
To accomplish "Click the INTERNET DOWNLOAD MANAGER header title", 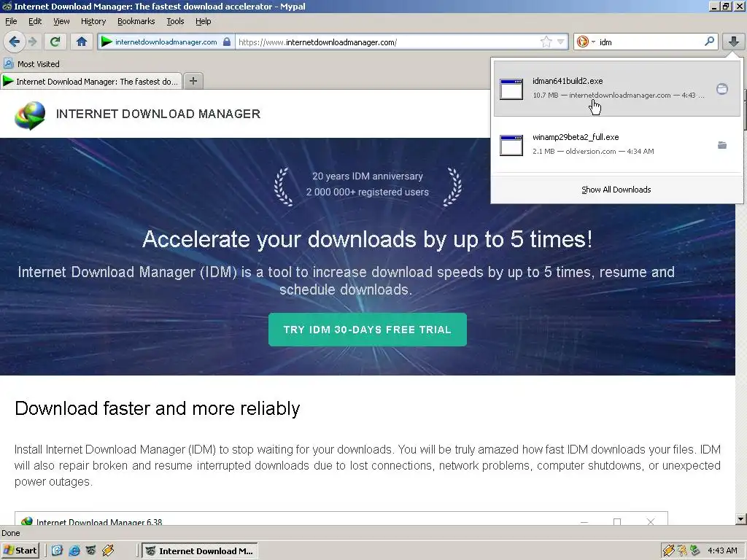I will (x=158, y=114).
